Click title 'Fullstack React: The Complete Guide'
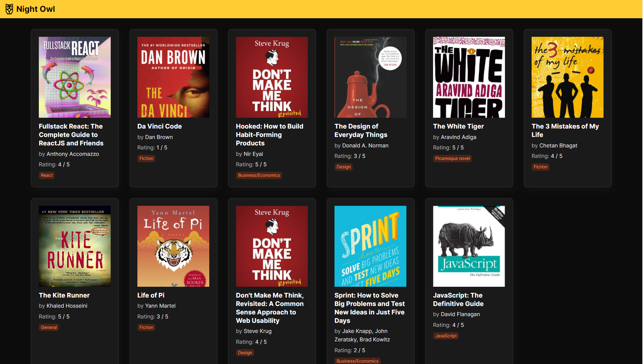The image size is (643, 364). tap(71, 135)
